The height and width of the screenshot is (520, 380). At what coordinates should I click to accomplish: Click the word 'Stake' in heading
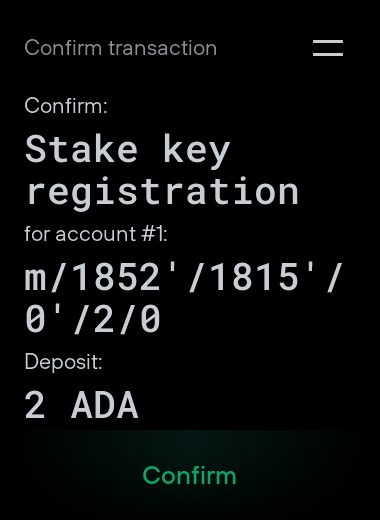click(x=81, y=149)
